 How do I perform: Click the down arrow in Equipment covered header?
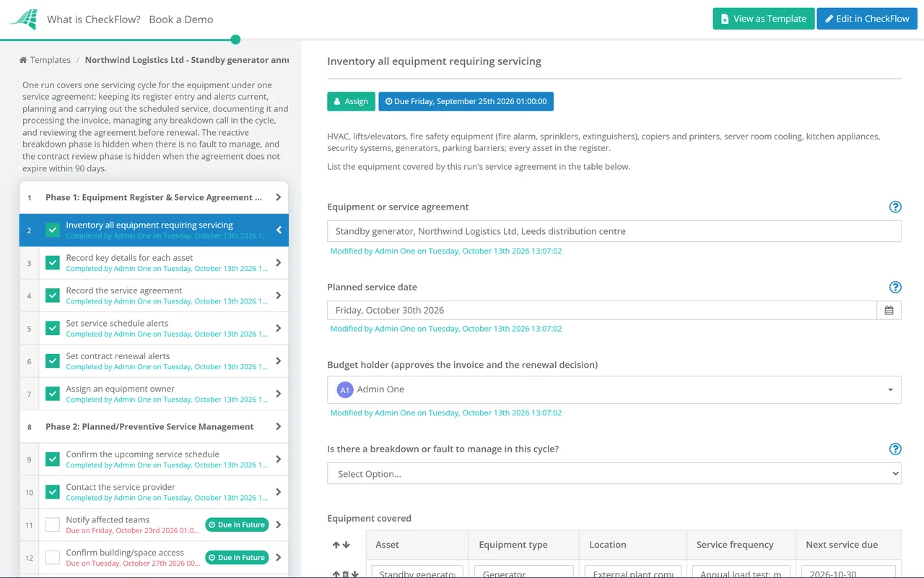pyautogui.click(x=346, y=545)
